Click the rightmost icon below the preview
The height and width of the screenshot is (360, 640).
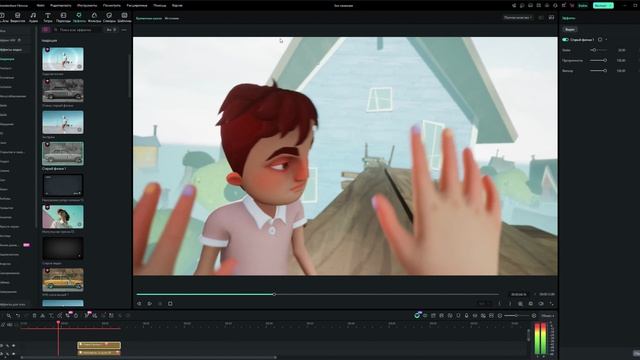[551, 304]
